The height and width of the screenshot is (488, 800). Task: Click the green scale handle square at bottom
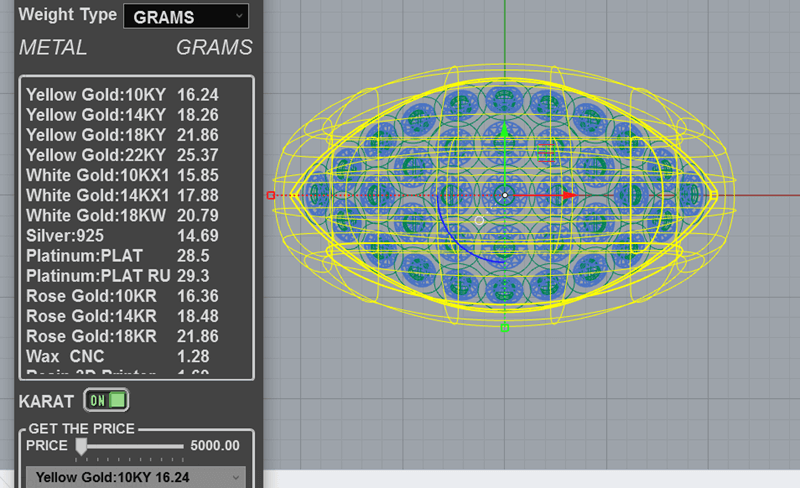(505, 328)
